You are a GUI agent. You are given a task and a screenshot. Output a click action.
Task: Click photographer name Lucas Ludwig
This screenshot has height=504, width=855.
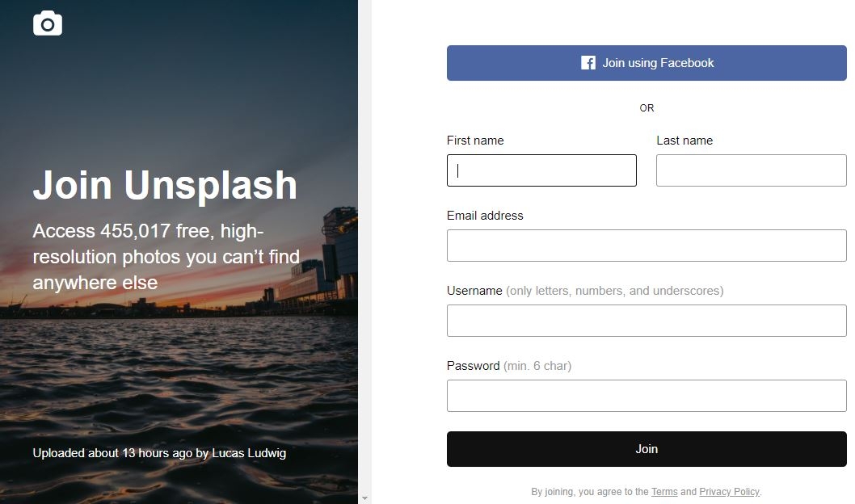tap(249, 453)
